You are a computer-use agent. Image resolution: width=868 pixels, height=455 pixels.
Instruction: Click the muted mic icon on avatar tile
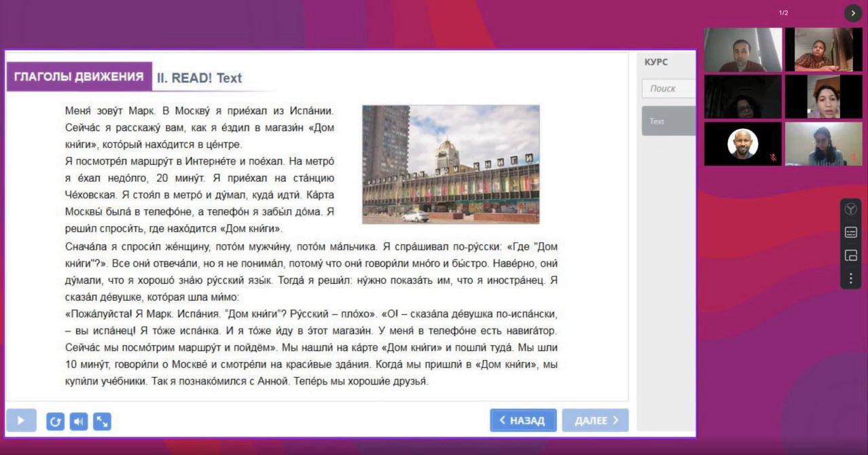[x=773, y=158]
